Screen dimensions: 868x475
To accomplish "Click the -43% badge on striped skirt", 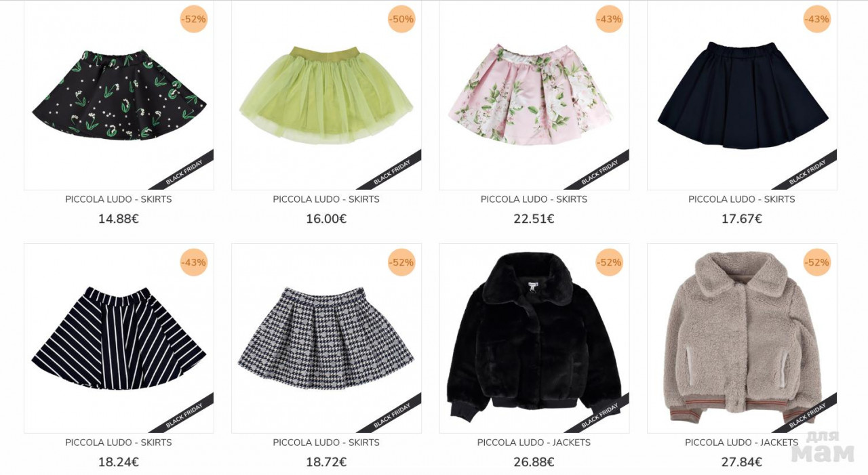I will pyautogui.click(x=193, y=262).
